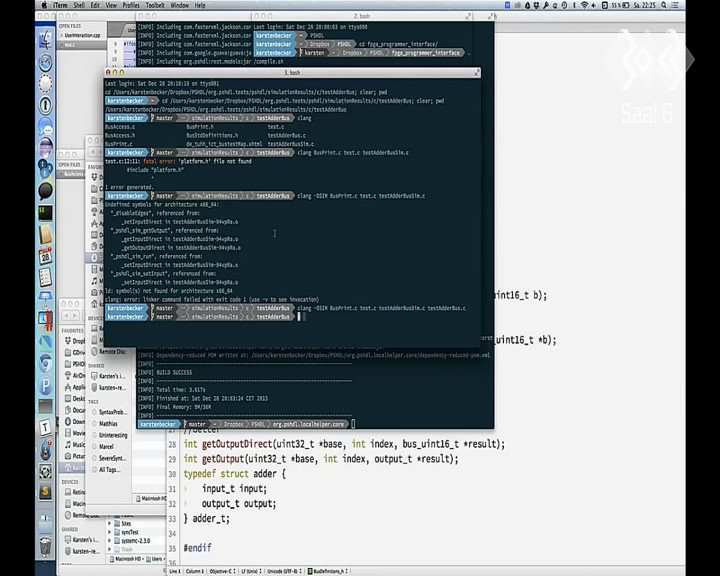Open All Tags... in Finder sidebar
The height and width of the screenshot is (576, 720).
(x=106, y=469)
